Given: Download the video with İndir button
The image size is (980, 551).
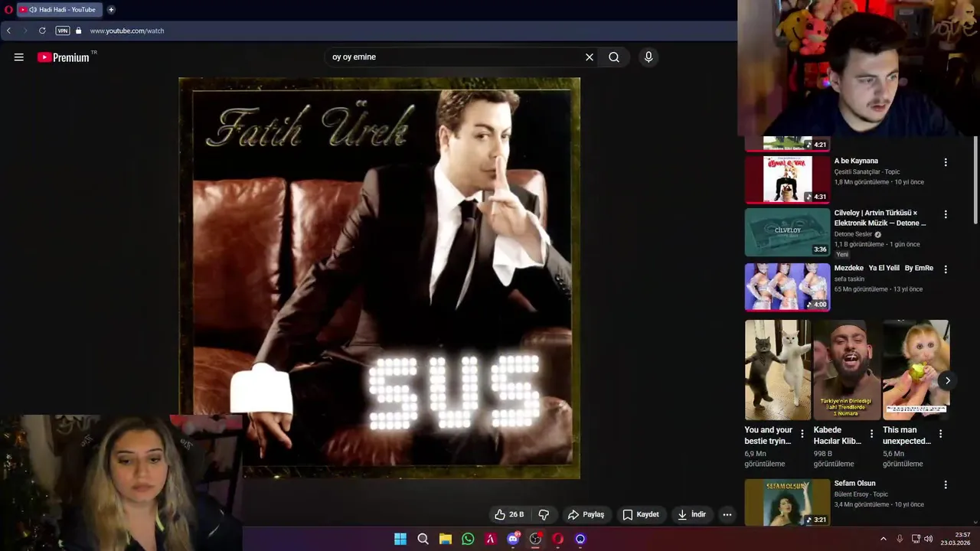Looking at the screenshot, I should pyautogui.click(x=691, y=514).
